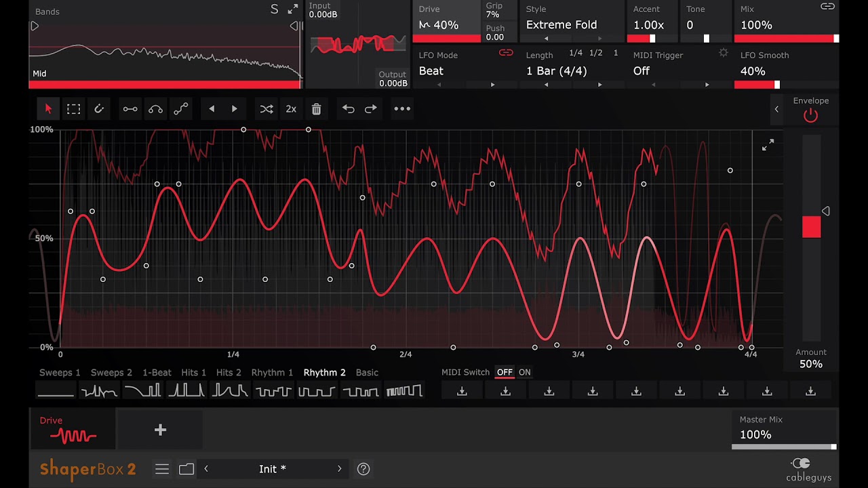Select next LFO Mode option

[x=492, y=85]
